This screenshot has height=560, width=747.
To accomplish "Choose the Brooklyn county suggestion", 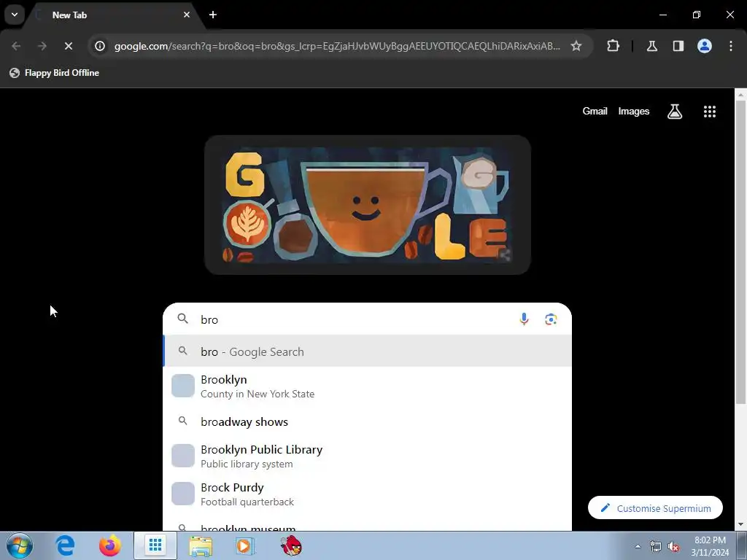I will coord(368,386).
